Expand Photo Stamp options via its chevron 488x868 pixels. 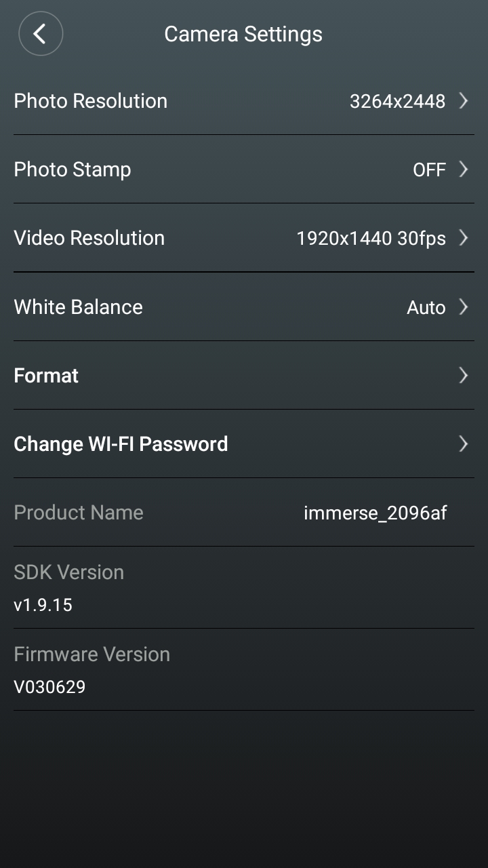tap(464, 170)
